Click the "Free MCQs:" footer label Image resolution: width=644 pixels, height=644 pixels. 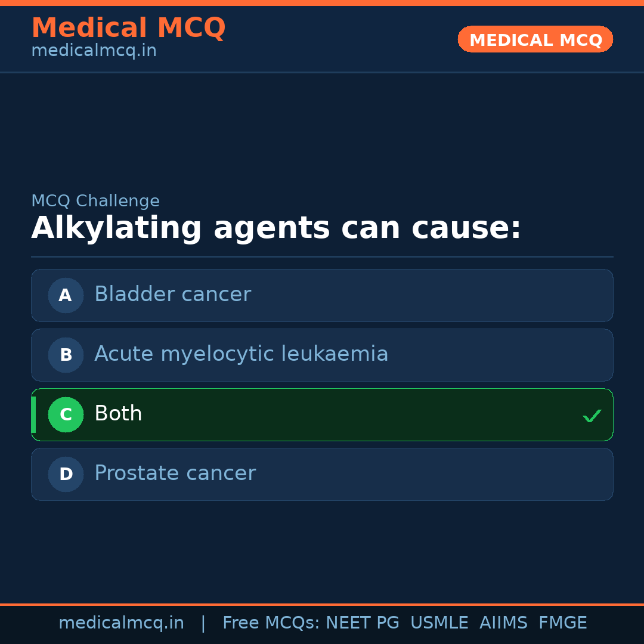pyautogui.click(x=271, y=623)
